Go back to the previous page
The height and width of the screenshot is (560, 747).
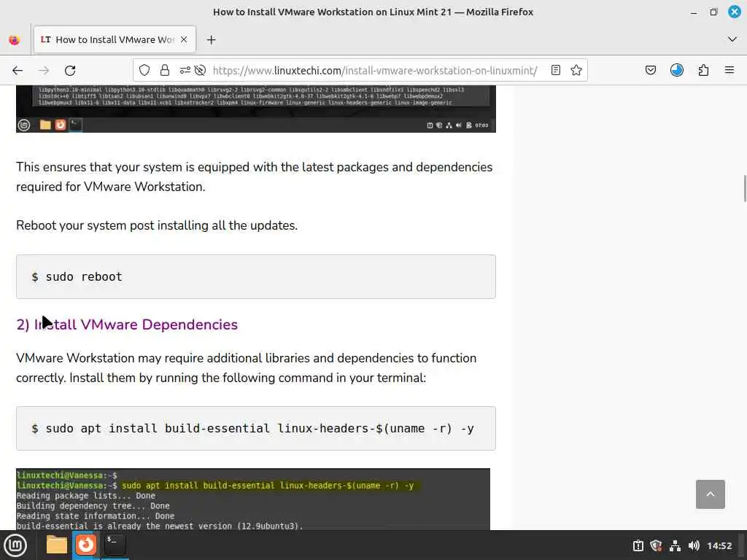pos(18,71)
